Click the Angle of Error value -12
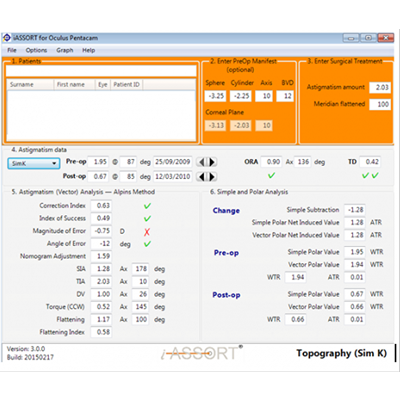Screen dimensions: 400x400 point(101,244)
